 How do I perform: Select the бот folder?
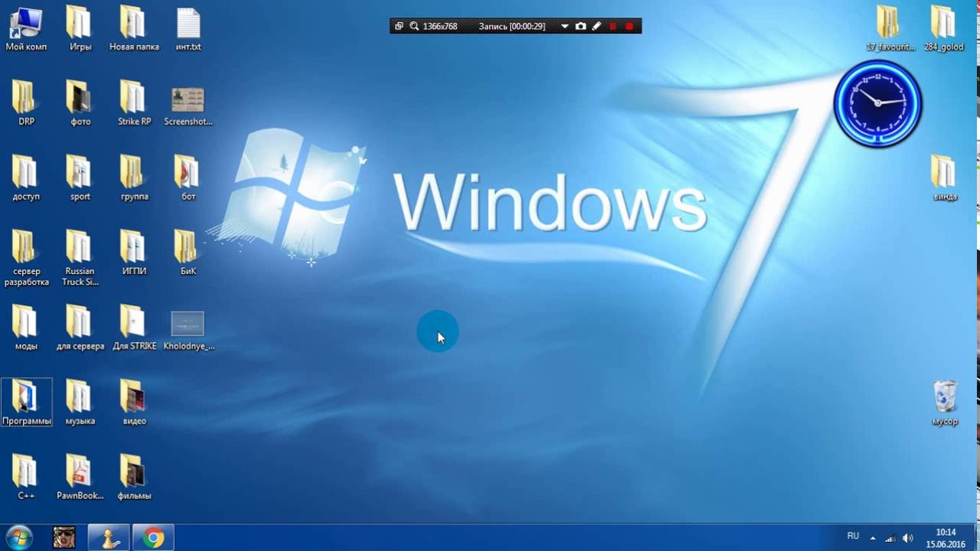tap(188, 178)
